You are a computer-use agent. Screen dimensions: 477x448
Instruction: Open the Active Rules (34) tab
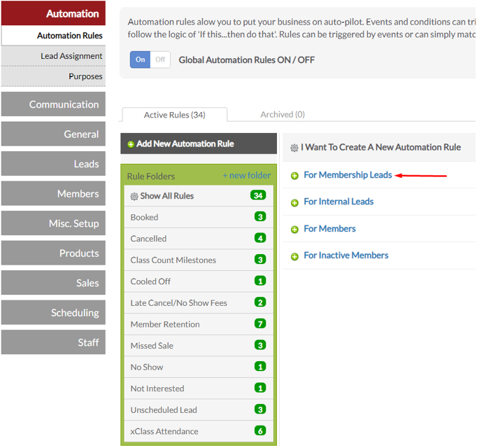[175, 115]
